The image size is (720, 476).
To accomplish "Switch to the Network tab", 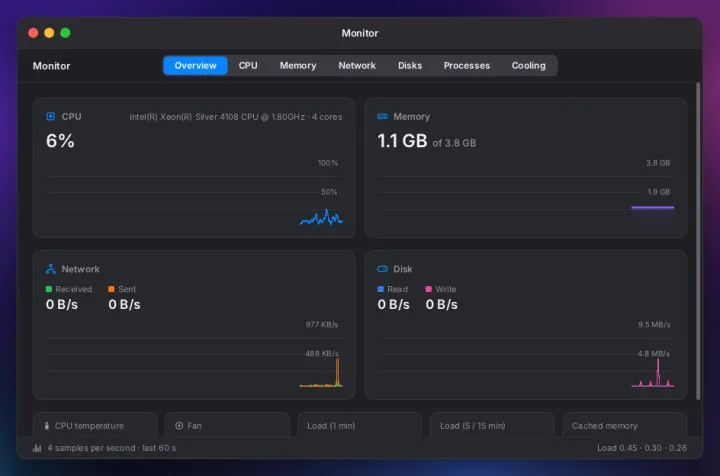I will pos(357,66).
